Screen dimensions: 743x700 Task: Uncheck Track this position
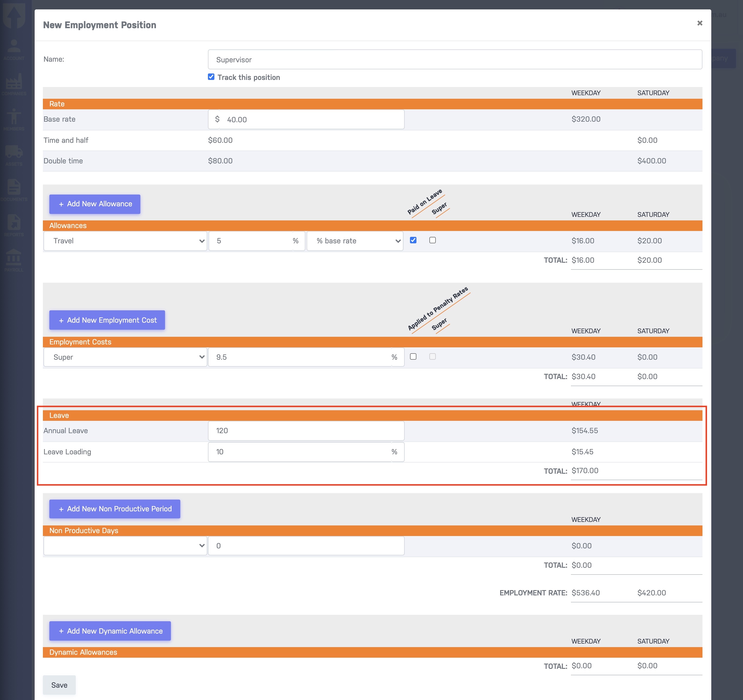[211, 77]
